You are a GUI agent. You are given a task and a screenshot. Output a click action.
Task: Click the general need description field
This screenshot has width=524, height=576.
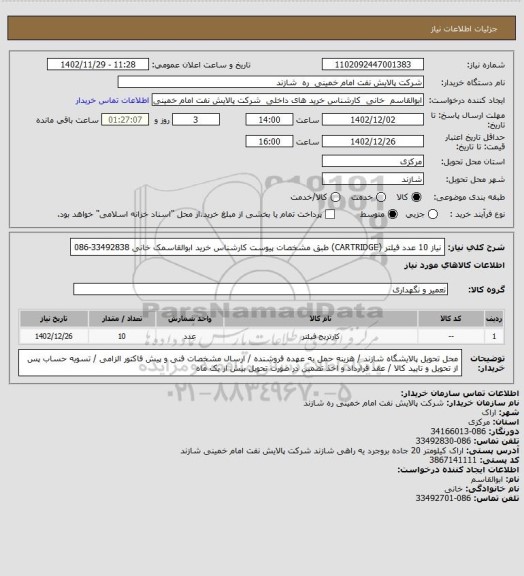(257, 247)
